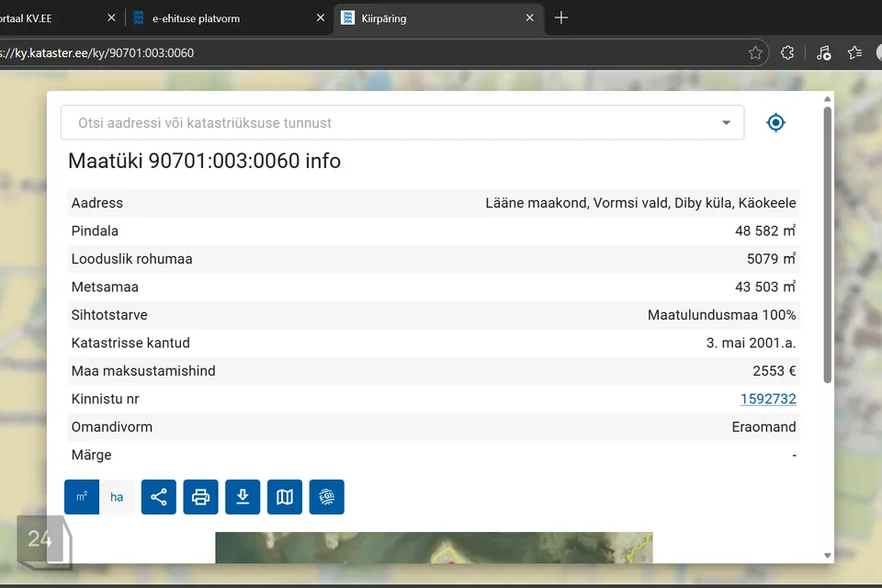Click the aerial photo map thumbnail

(434, 548)
